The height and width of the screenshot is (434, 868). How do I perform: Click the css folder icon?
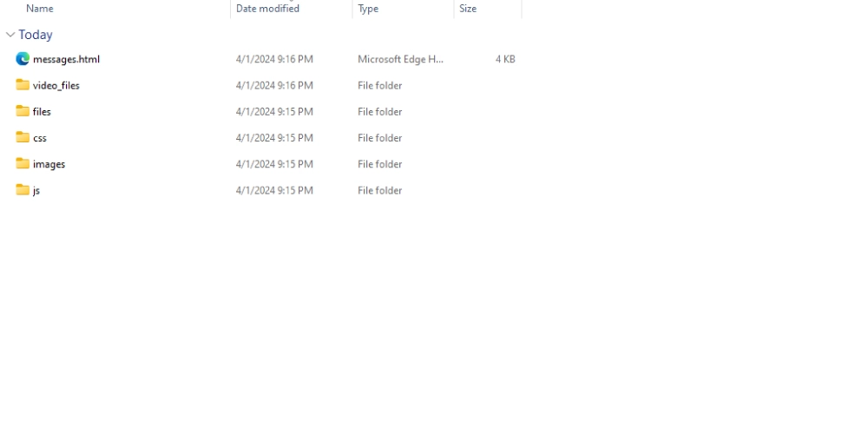click(x=23, y=137)
